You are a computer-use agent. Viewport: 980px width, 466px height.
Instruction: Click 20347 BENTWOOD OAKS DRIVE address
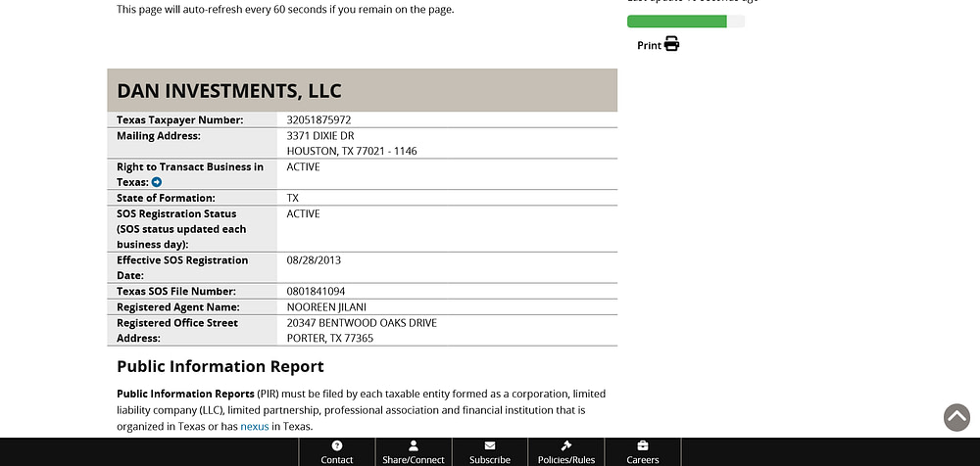pos(362,323)
